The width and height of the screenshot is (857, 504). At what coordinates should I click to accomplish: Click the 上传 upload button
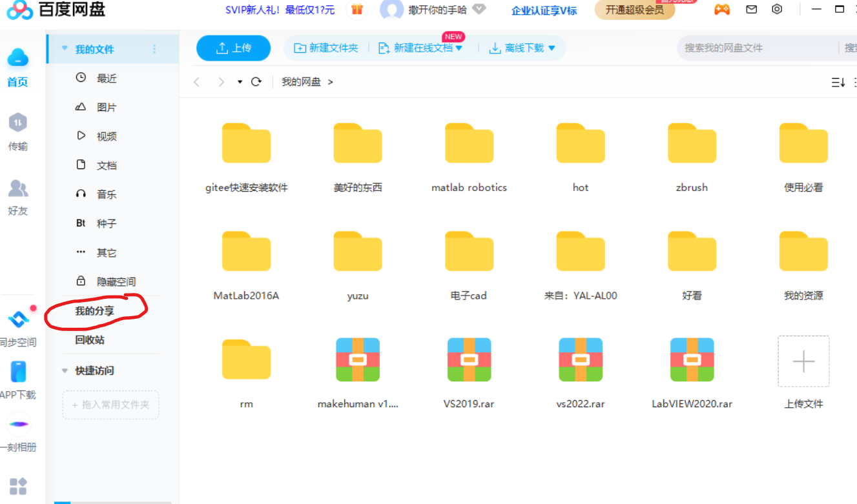[x=233, y=48]
